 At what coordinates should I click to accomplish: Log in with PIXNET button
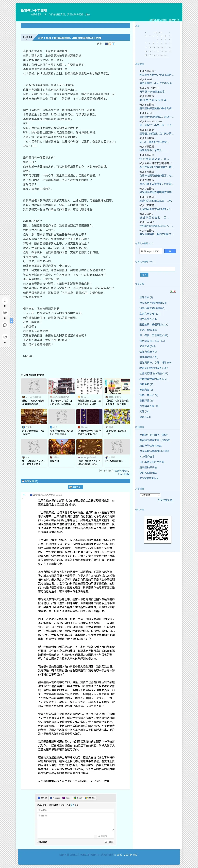43,798
